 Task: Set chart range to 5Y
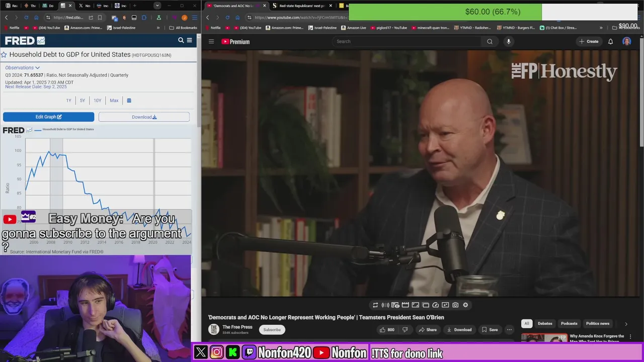coord(83,101)
